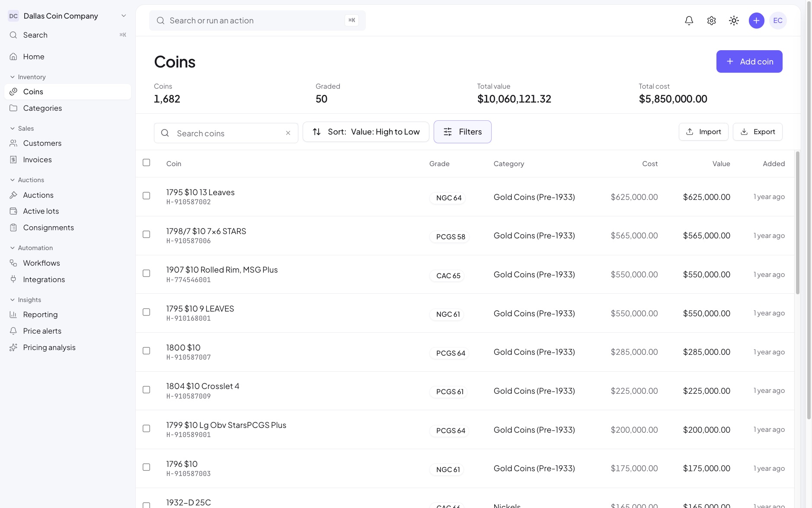
Task: Open Pricing analysis sparkle icon
Action: [13, 347]
